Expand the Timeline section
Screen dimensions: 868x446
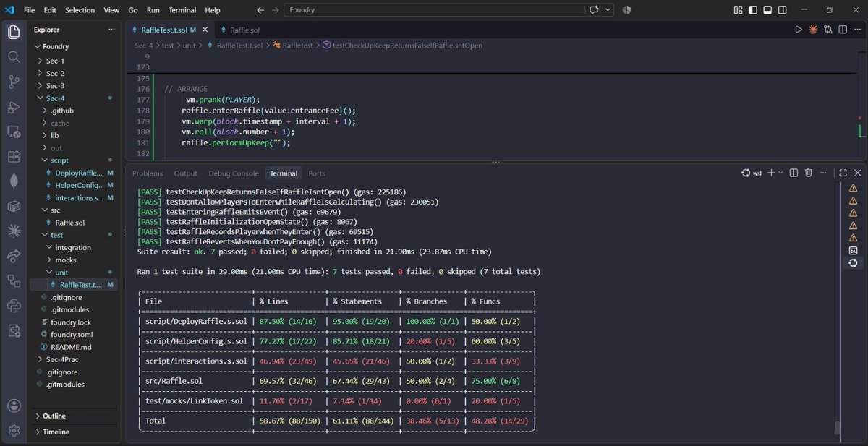[56, 432]
